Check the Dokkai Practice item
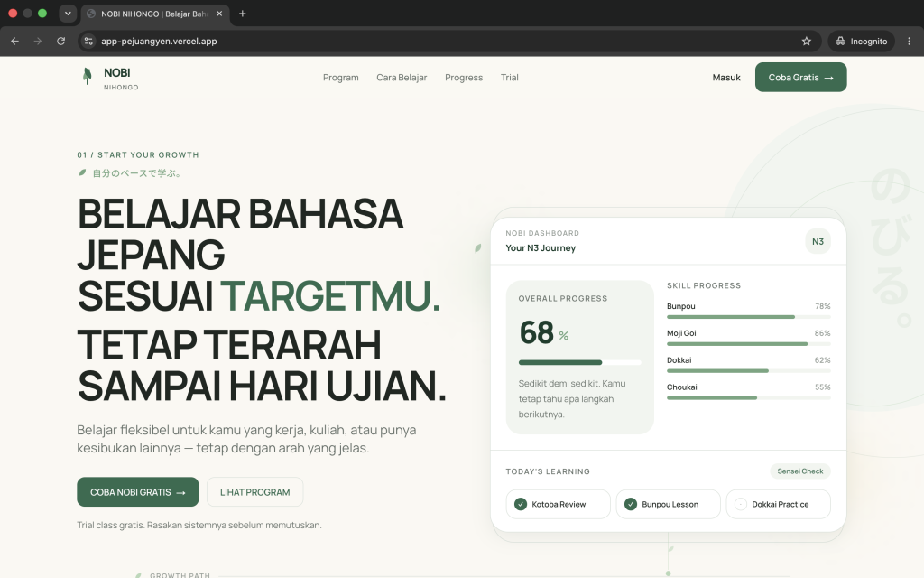 pyautogui.click(x=741, y=504)
